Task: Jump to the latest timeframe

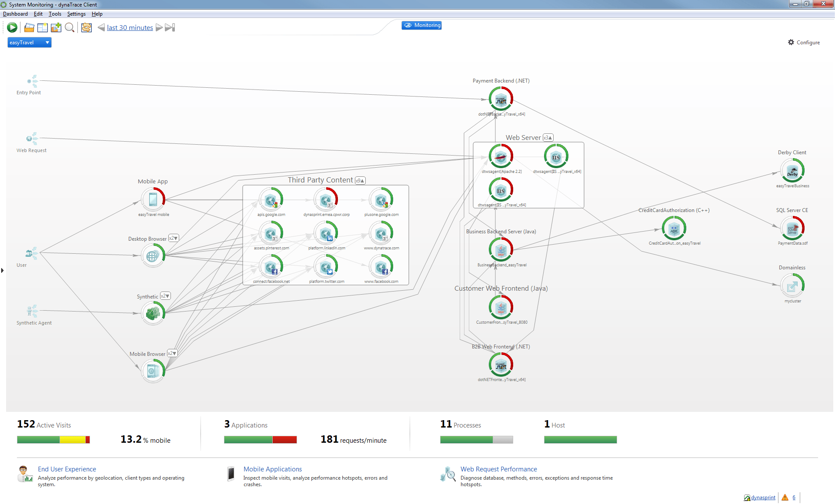Action: tap(170, 27)
